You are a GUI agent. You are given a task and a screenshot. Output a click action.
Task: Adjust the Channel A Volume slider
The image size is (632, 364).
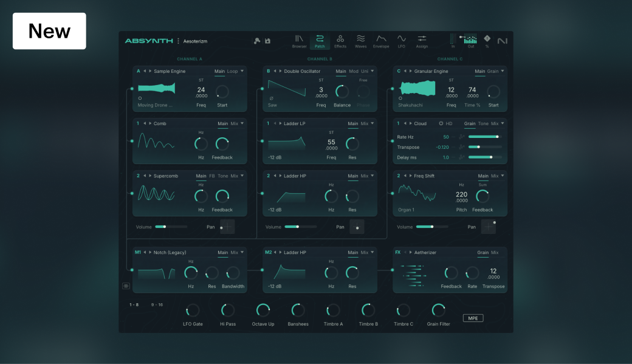171,227
